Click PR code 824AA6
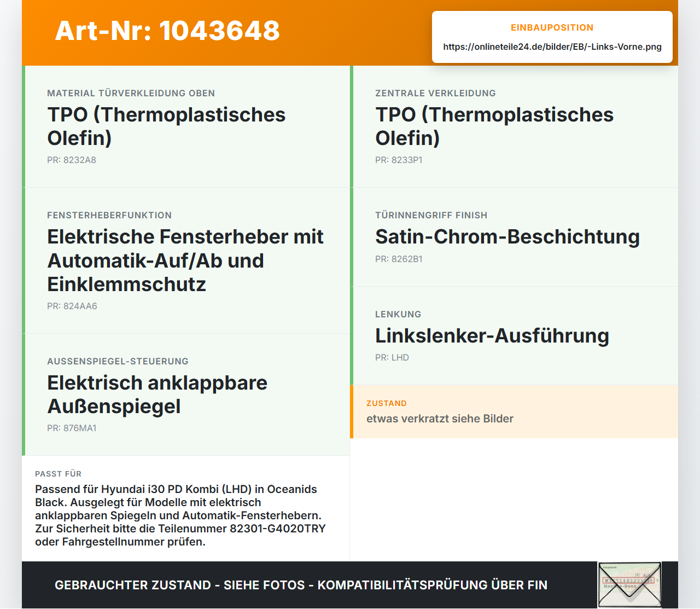Viewport: 700px width, 609px height. [72, 306]
